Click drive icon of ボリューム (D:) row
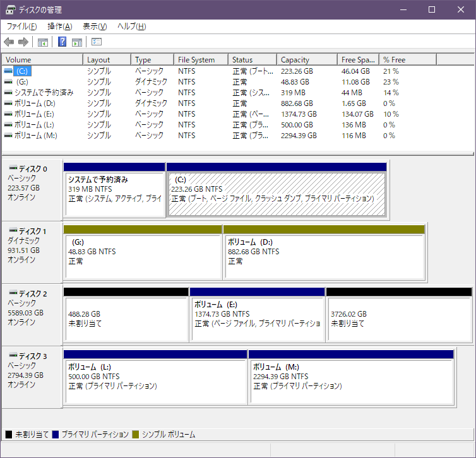Screen dimensions: 476x458 [8, 103]
